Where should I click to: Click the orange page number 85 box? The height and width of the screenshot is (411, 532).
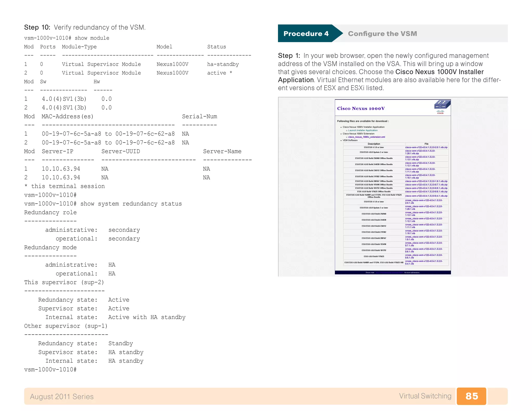[471, 396]
